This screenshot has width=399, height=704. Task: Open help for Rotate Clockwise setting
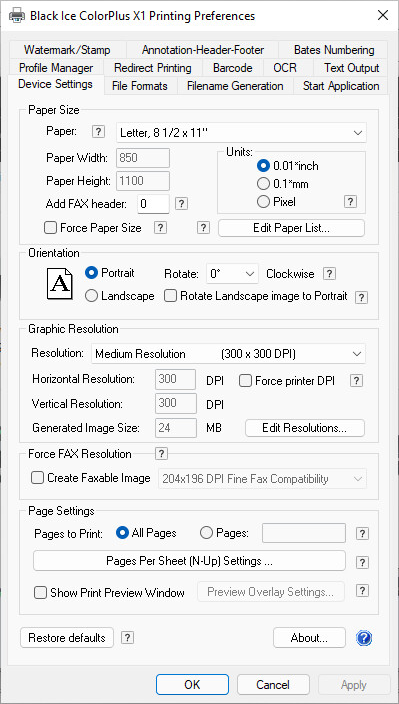click(329, 273)
